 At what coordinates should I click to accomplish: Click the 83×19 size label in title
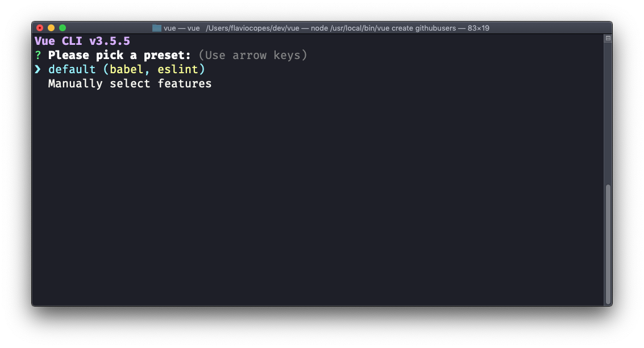[x=479, y=28]
